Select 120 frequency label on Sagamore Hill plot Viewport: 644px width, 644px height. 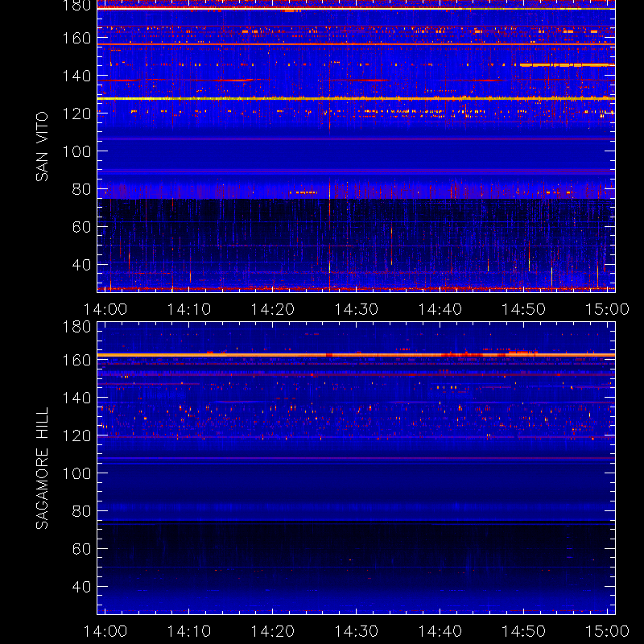pos(76,436)
